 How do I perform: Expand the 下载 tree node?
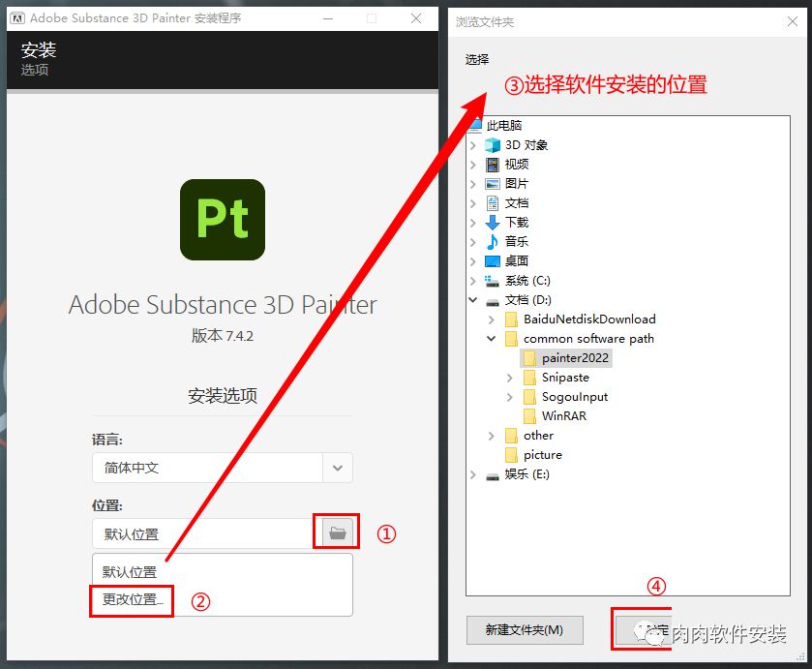coord(473,223)
